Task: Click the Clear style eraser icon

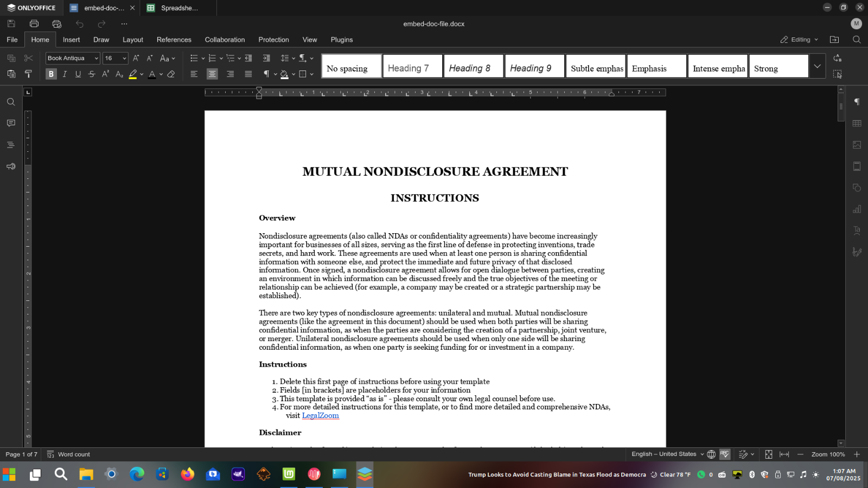Action: [x=171, y=74]
